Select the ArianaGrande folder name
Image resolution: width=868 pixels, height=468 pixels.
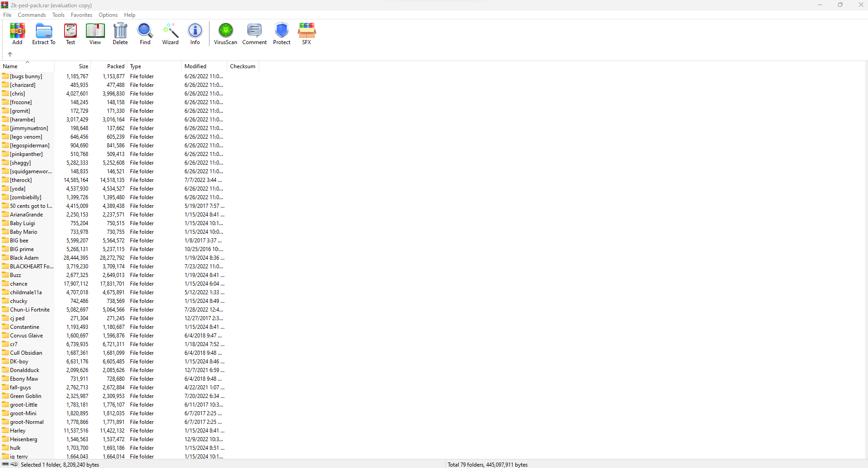(x=26, y=215)
